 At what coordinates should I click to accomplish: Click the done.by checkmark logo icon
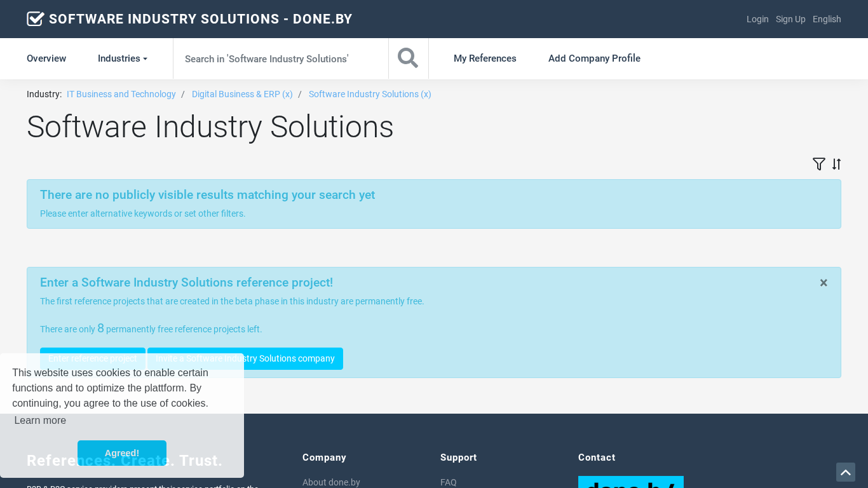click(36, 19)
